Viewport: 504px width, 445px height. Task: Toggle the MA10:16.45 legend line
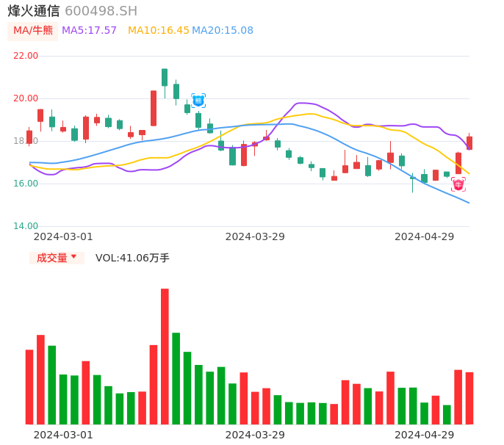[x=158, y=31]
